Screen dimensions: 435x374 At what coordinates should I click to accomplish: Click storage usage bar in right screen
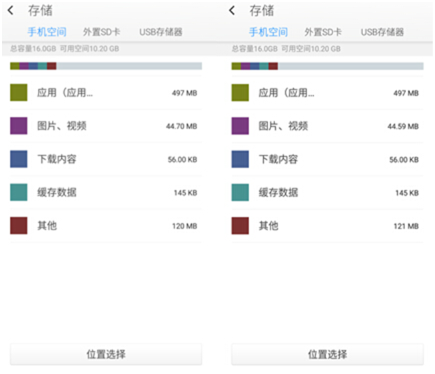[x=328, y=66]
